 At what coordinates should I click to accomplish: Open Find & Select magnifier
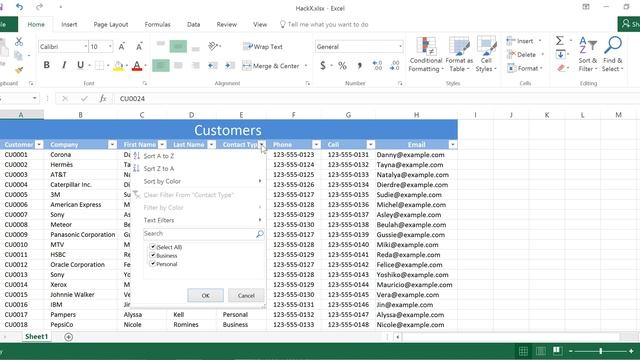613,54
